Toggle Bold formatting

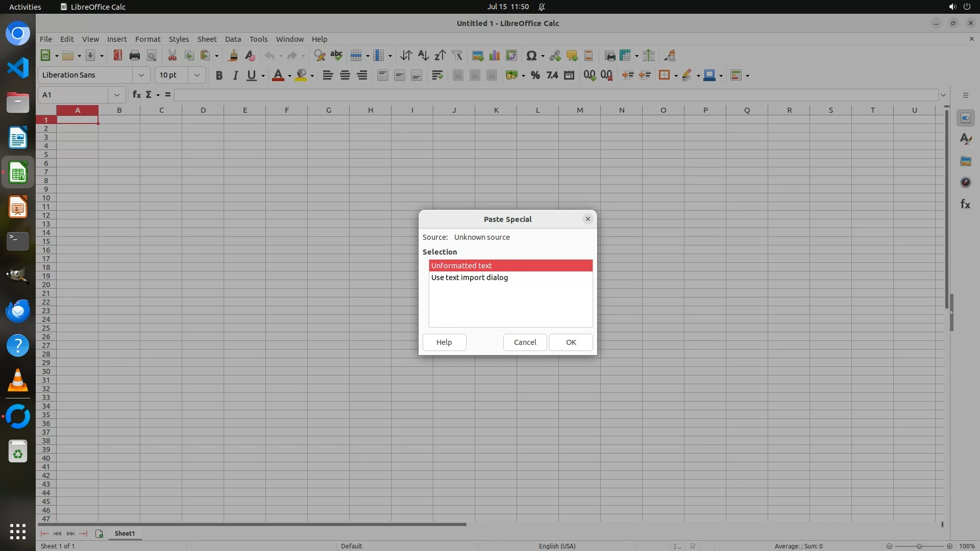tap(219, 75)
